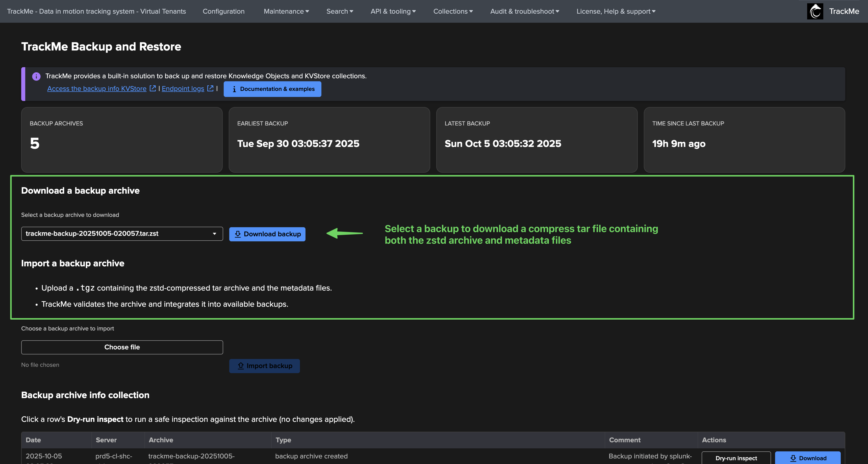Expand the API & tooling menu
868x464 pixels.
[393, 11]
